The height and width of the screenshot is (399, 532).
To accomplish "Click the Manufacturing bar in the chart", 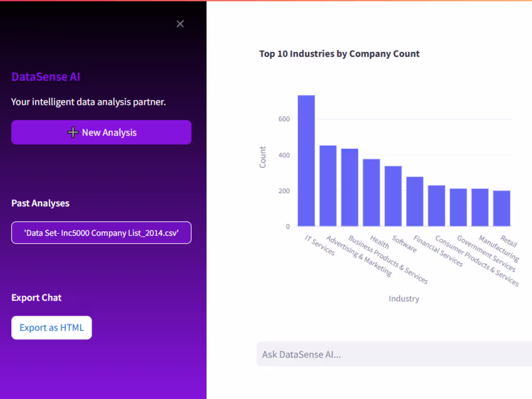I will 480,207.
